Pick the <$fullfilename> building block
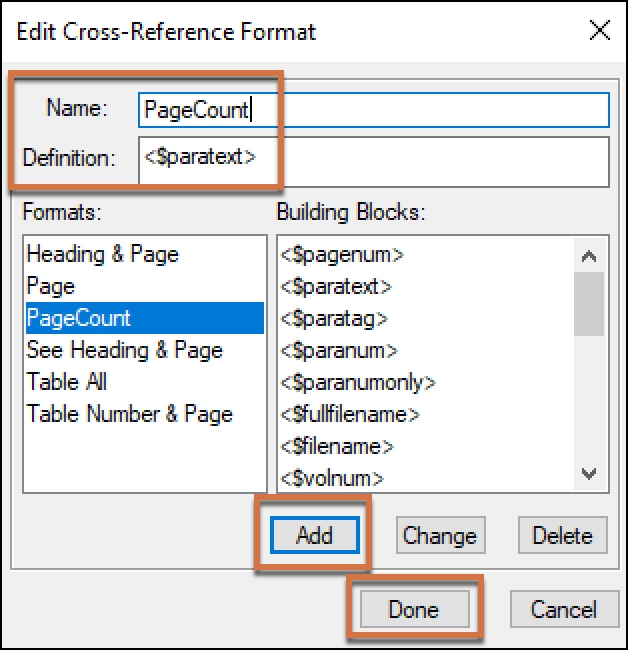The image size is (628, 650). point(349,414)
